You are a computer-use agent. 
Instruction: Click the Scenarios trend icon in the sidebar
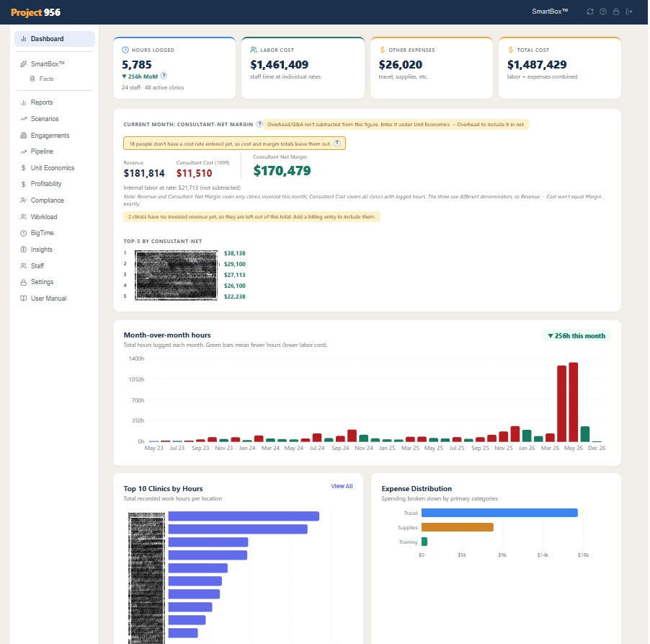[24, 119]
